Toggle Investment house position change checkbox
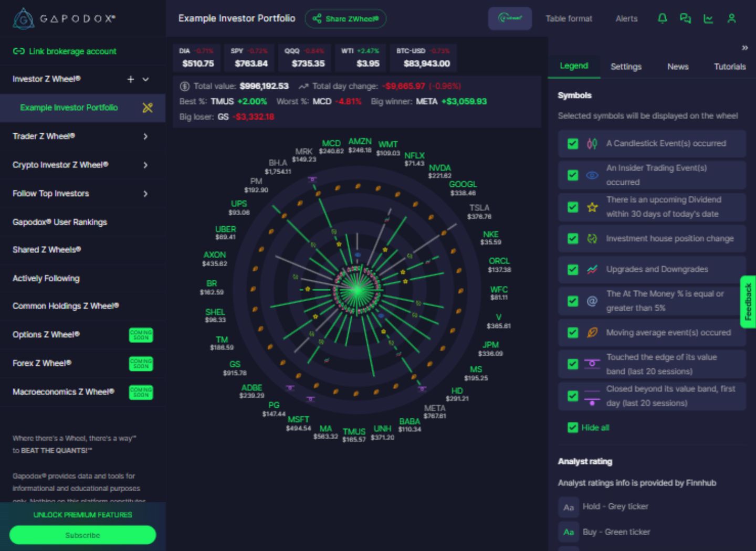Screen dimensions: 756x551 click(573, 239)
